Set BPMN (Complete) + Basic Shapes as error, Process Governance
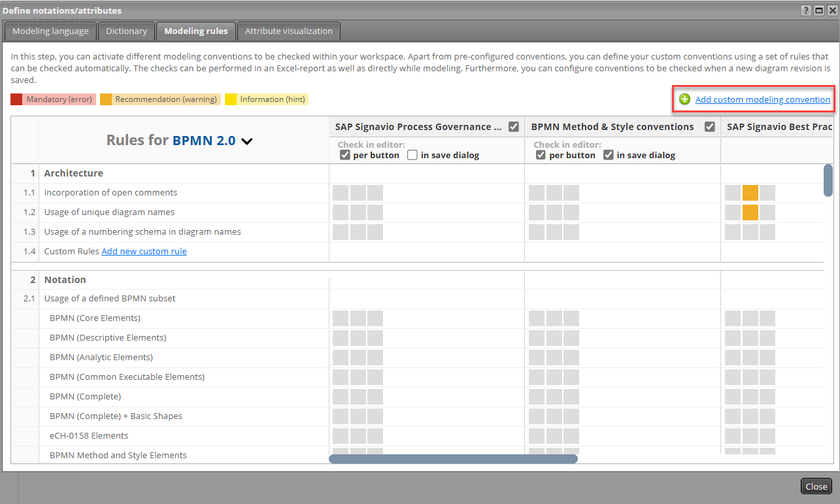Viewport: 840px width, 504px height. [x=341, y=416]
